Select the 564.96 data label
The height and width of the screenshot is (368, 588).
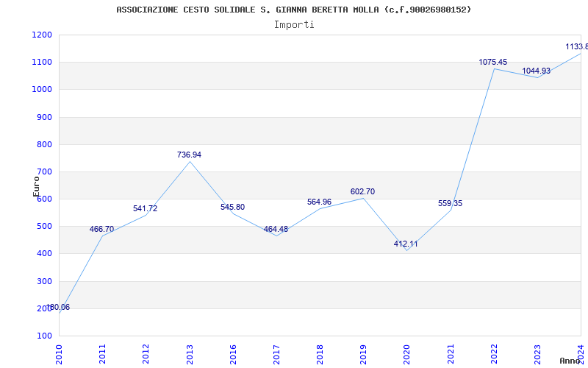pos(320,202)
